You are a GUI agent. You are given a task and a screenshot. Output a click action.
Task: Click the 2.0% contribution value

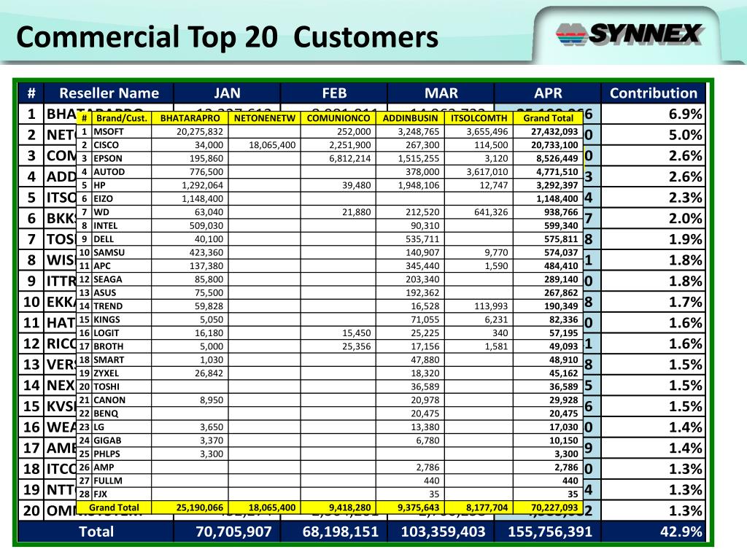click(686, 219)
